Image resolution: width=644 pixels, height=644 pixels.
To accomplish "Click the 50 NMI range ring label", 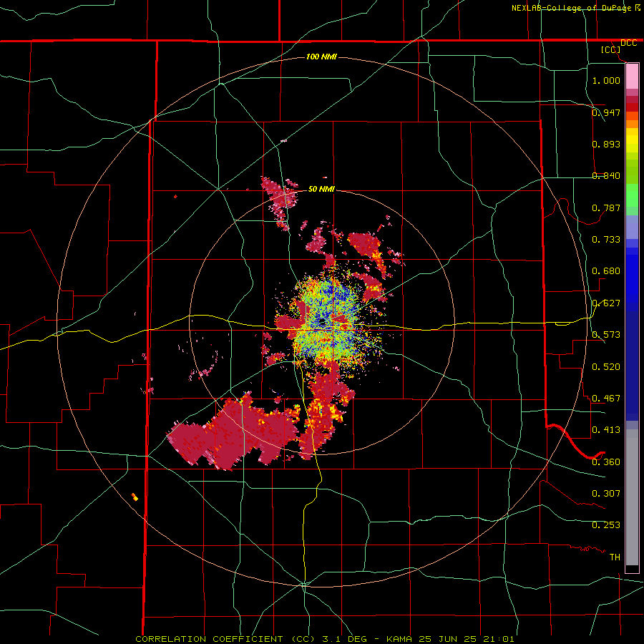I will [x=321, y=189].
